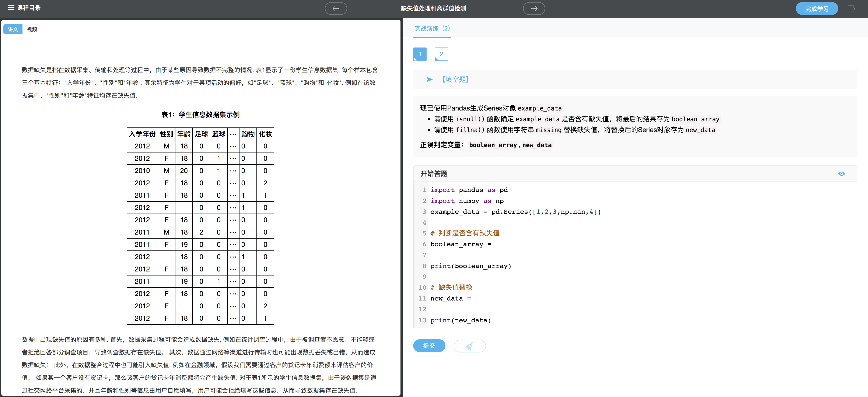The height and width of the screenshot is (397, 868).
Task: Select the 实战演练 (2) tab
Action: [x=432, y=29]
